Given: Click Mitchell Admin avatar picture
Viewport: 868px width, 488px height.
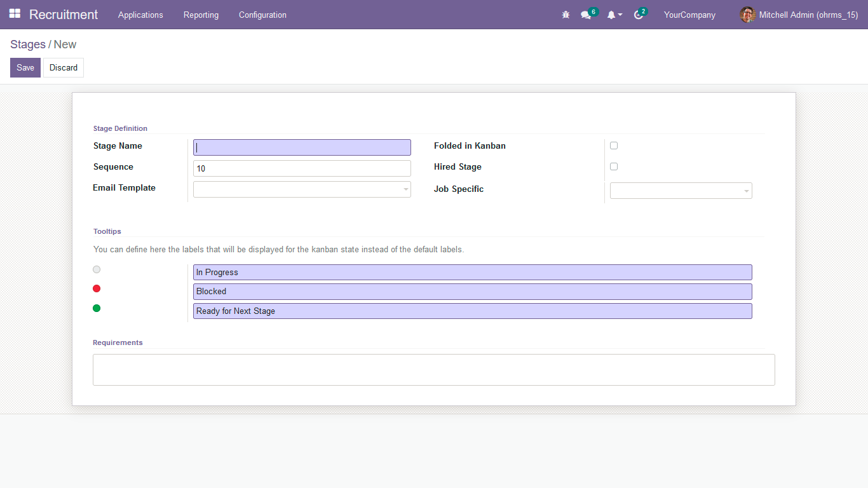Looking at the screenshot, I should click(747, 15).
